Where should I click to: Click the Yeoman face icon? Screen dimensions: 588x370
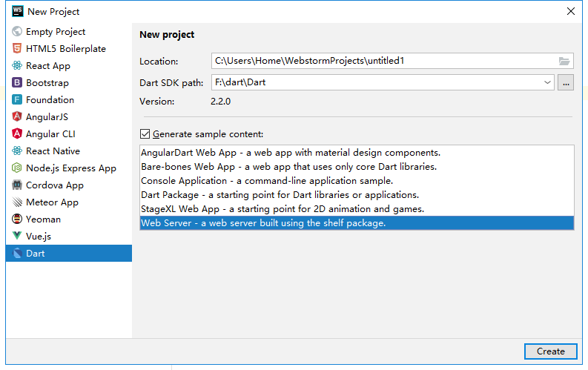point(17,219)
